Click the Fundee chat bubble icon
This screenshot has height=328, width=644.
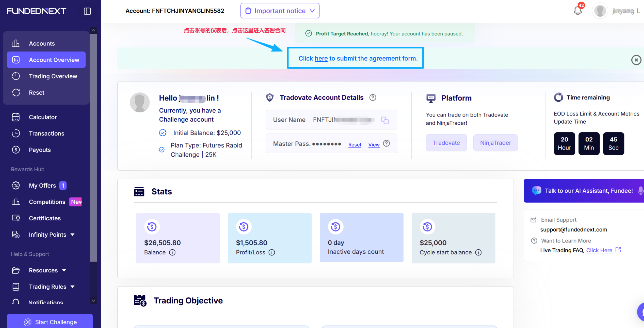[537, 191]
